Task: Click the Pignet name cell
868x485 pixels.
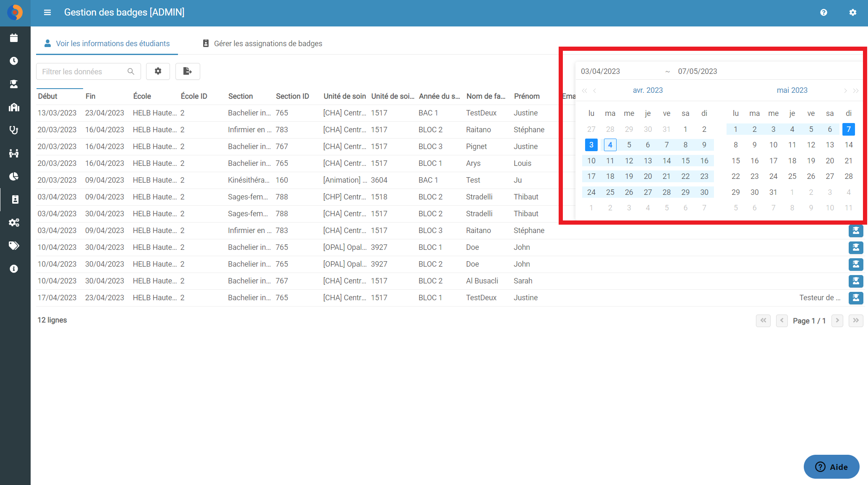Action: coord(476,147)
